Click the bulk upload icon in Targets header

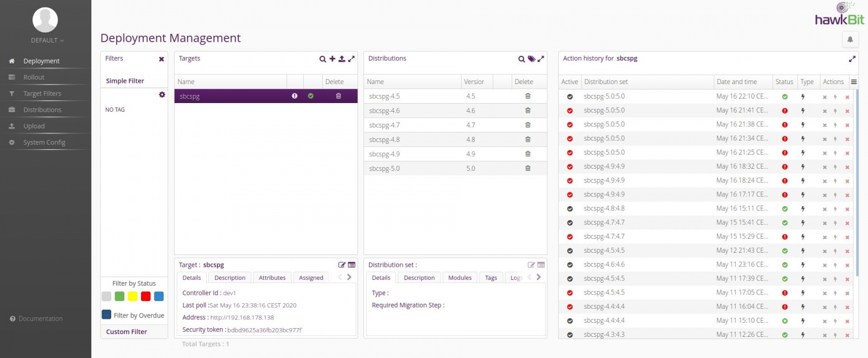[342, 59]
